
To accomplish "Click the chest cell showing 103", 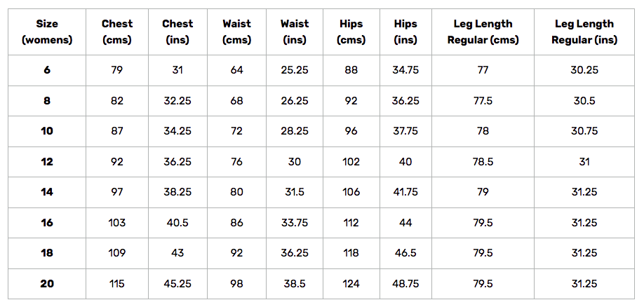I will 117,222.
